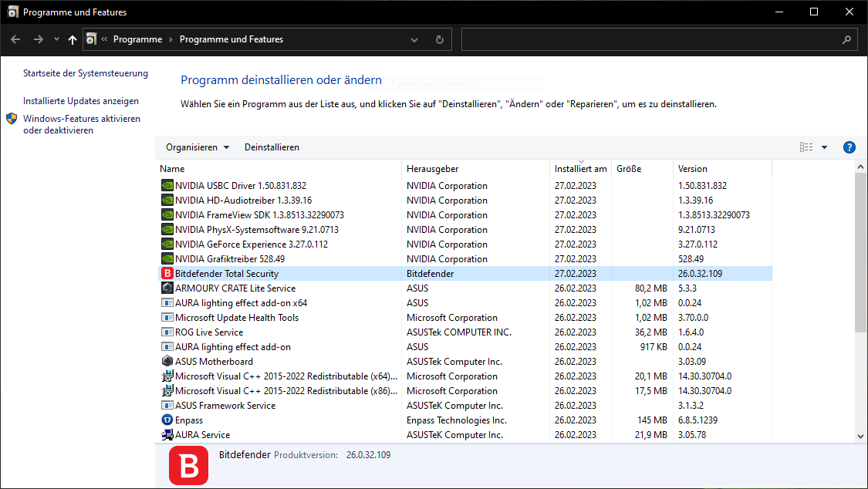The width and height of the screenshot is (868, 489).
Task: Sort by the Herausgeber column header
Action: point(475,169)
